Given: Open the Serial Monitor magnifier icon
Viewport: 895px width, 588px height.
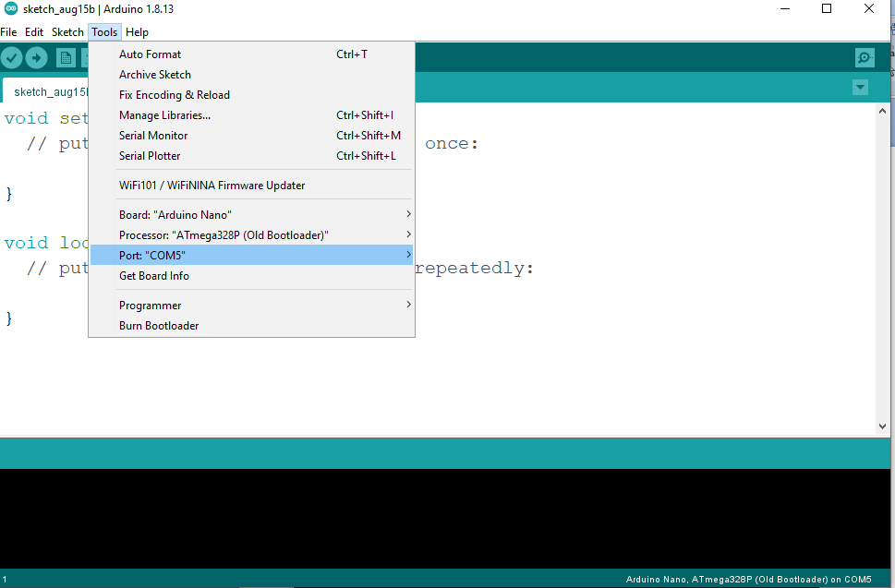Looking at the screenshot, I should 865,57.
